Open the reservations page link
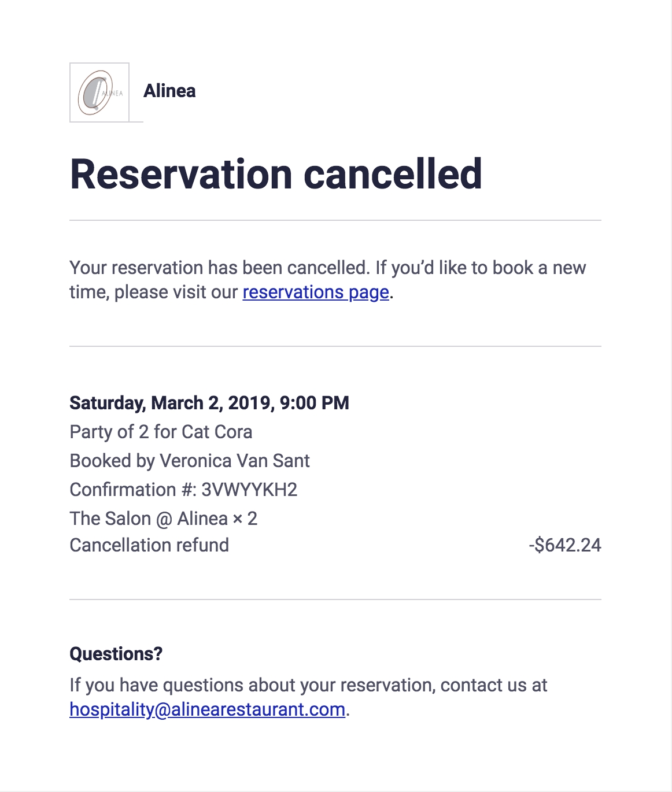Image resolution: width=672 pixels, height=792 pixels. 315,293
